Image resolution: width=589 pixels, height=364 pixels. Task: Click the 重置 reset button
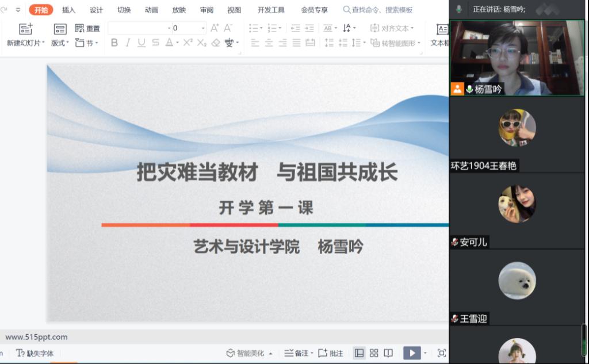pyautogui.click(x=87, y=28)
